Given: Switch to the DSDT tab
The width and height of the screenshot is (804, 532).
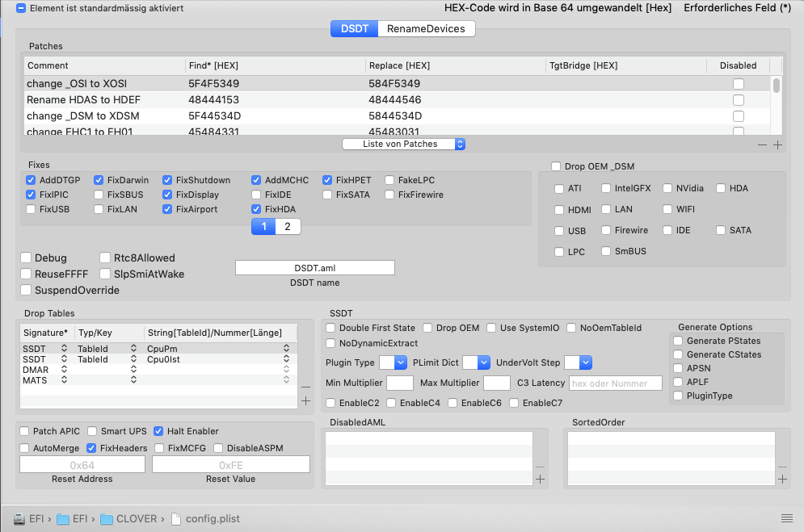Looking at the screenshot, I should [354, 29].
